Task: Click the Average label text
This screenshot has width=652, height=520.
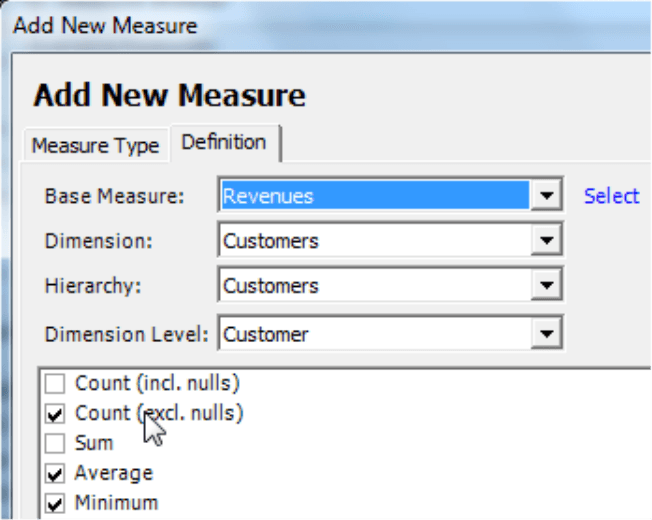Action: [x=114, y=473]
